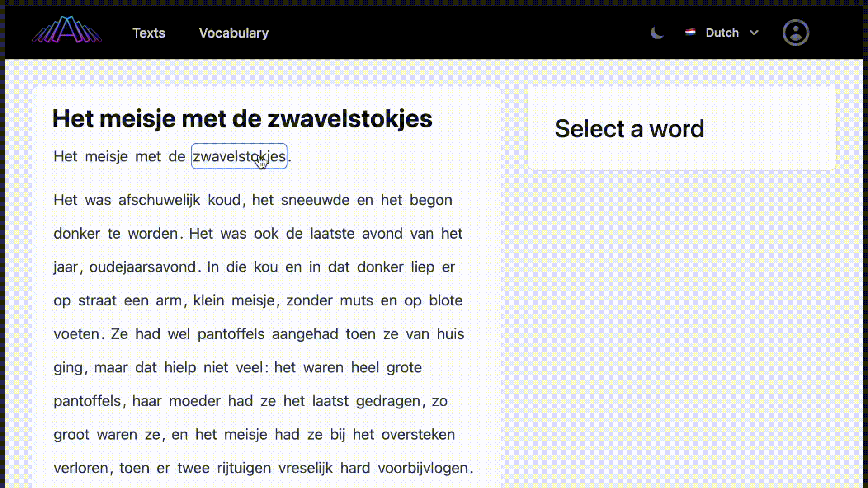Click the word gedragen
The height and width of the screenshot is (488, 868).
coord(388,401)
